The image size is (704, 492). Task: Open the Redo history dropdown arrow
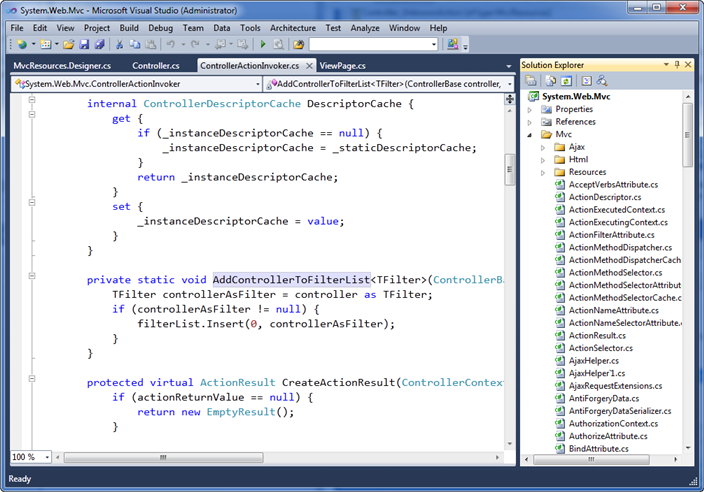(x=207, y=44)
